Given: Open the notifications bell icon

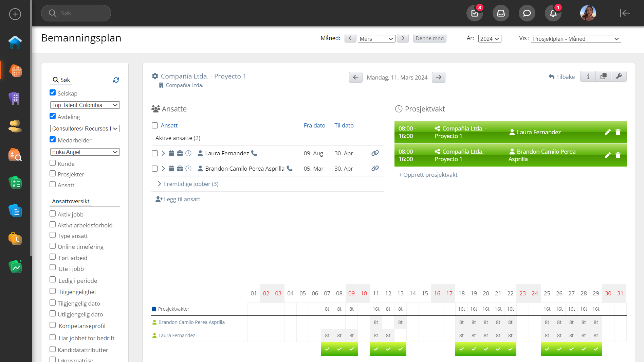Looking at the screenshot, I should 553,13.
